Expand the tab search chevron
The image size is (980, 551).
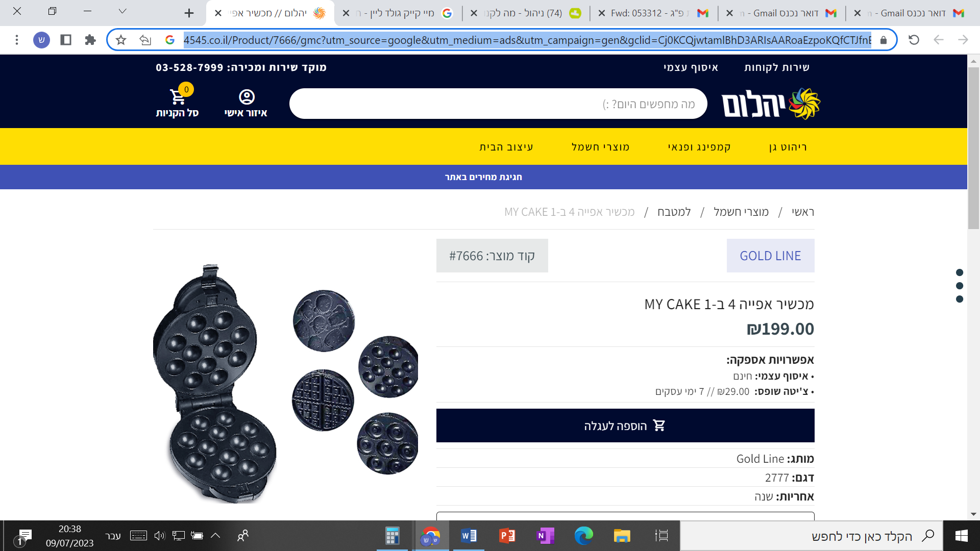pos(122,11)
